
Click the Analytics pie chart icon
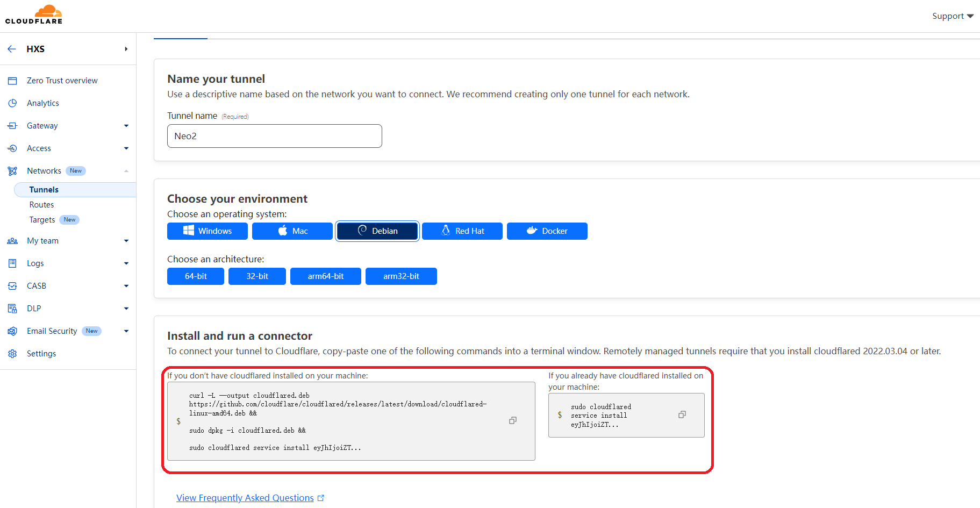click(12, 103)
